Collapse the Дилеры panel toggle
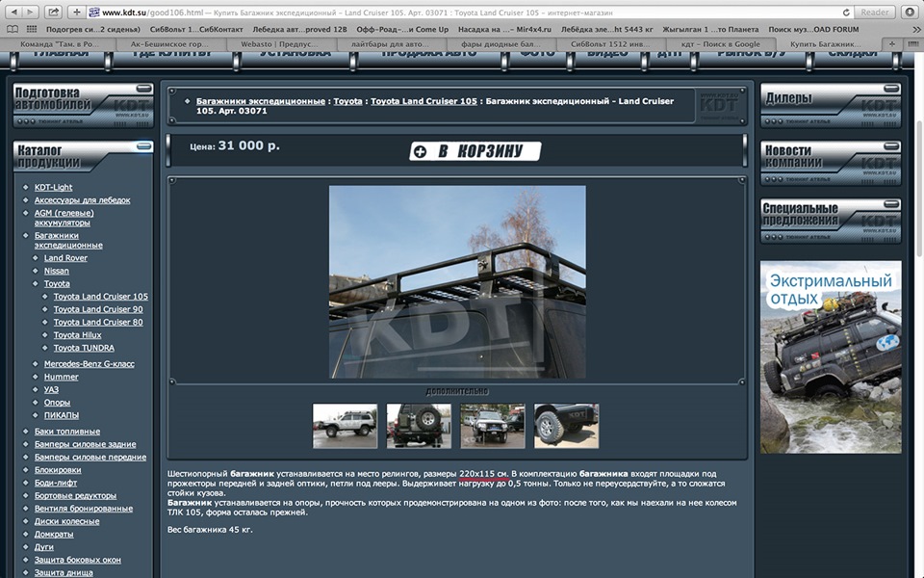Image resolution: width=924 pixels, height=578 pixels. click(x=891, y=89)
